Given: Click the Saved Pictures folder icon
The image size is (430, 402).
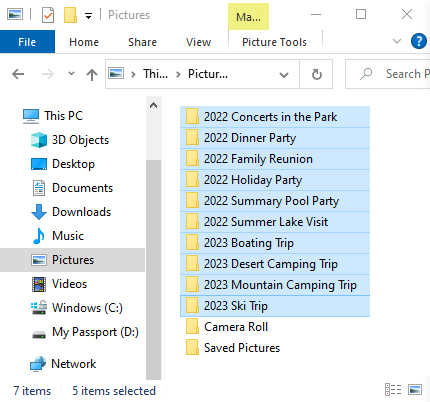Looking at the screenshot, I should [x=192, y=348].
